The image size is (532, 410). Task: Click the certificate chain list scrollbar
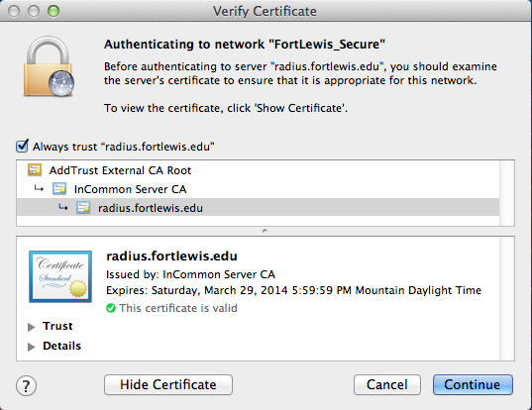507,193
